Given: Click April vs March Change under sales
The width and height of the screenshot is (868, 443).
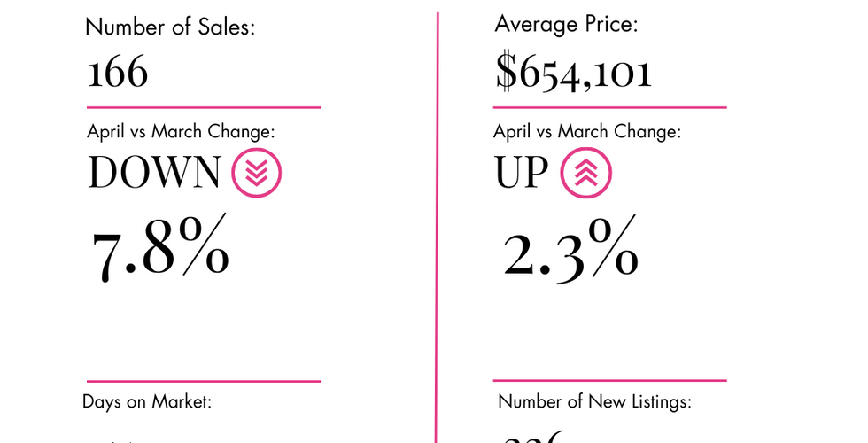Looking at the screenshot, I should click(x=181, y=132).
